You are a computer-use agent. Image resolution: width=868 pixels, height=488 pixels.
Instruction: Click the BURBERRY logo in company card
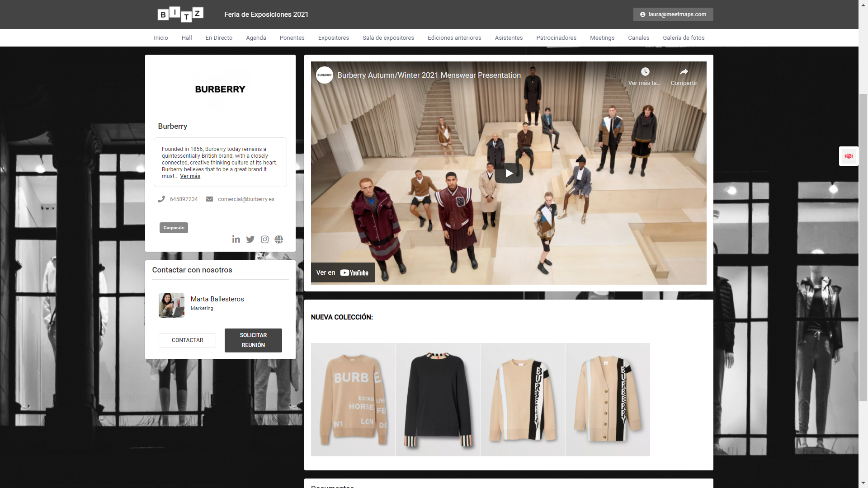pos(220,89)
